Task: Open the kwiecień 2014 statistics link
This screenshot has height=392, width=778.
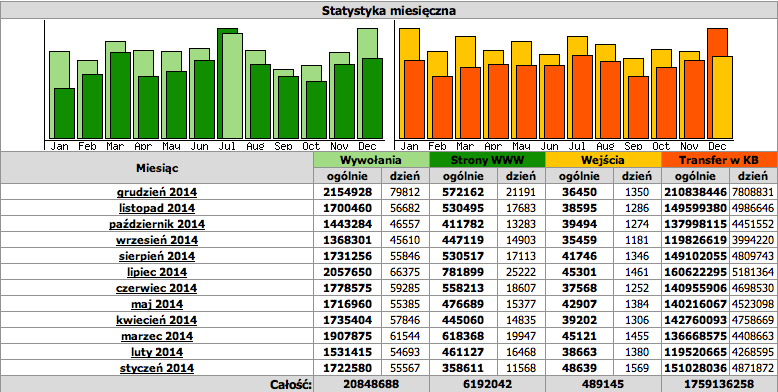Action: (157, 320)
